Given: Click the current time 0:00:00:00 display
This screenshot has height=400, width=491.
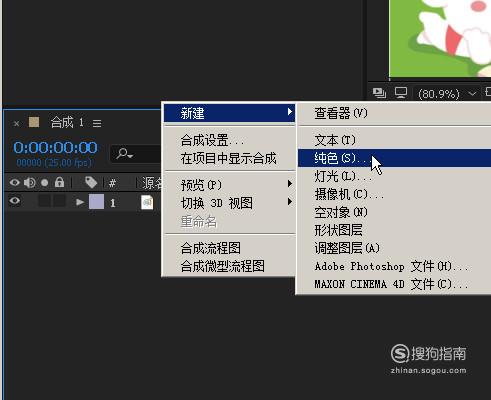Looking at the screenshot, I should (55, 148).
